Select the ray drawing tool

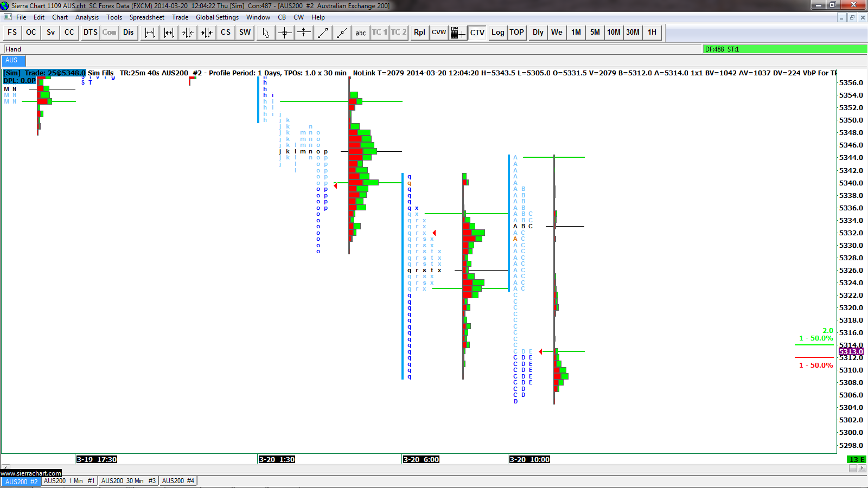(x=342, y=33)
